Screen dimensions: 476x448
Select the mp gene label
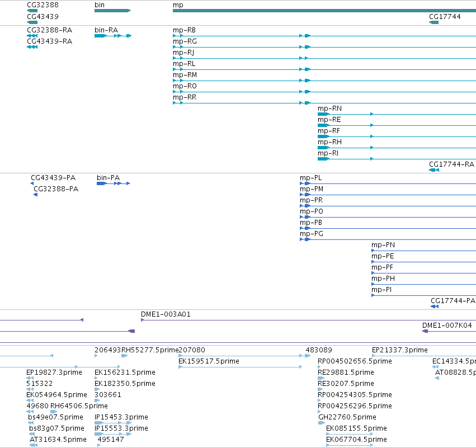[178, 5]
